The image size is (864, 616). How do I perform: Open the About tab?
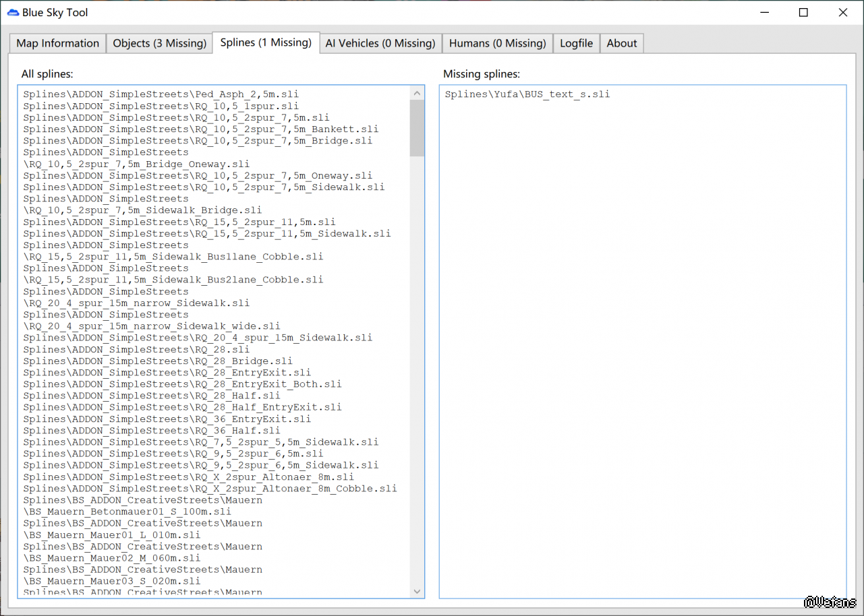point(621,43)
